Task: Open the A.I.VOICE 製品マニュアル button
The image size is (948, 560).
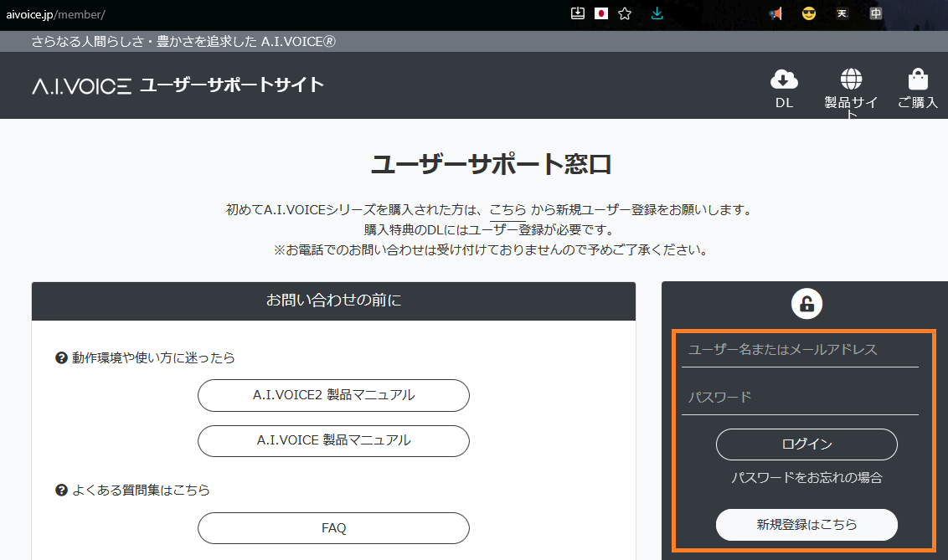Action: (334, 440)
